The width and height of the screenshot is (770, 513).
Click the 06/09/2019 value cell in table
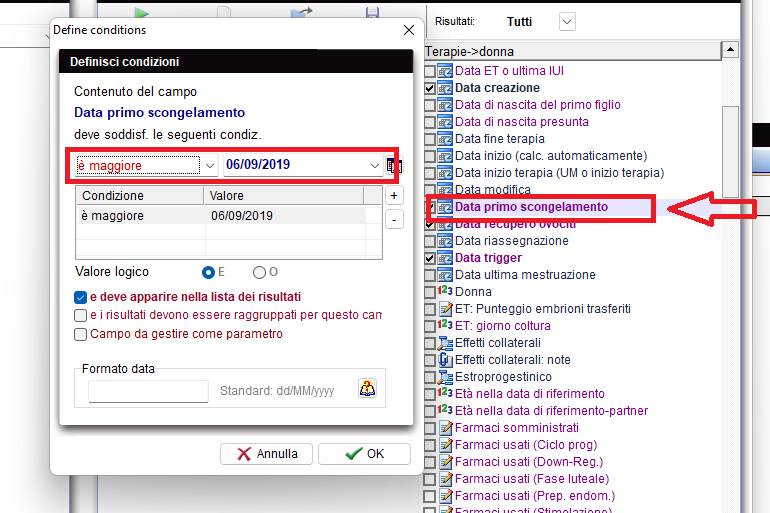(x=285, y=216)
